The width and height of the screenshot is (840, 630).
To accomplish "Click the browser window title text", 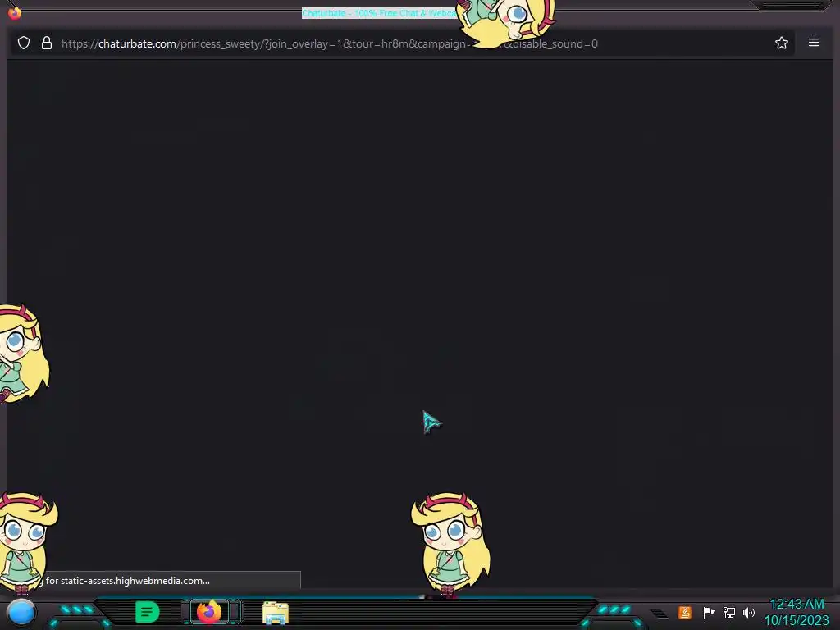I will 379,13.
